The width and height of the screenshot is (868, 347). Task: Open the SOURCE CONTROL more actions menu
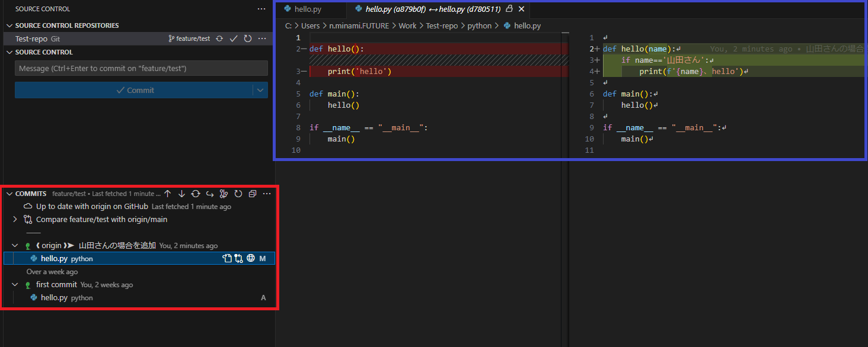coord(261,8)
